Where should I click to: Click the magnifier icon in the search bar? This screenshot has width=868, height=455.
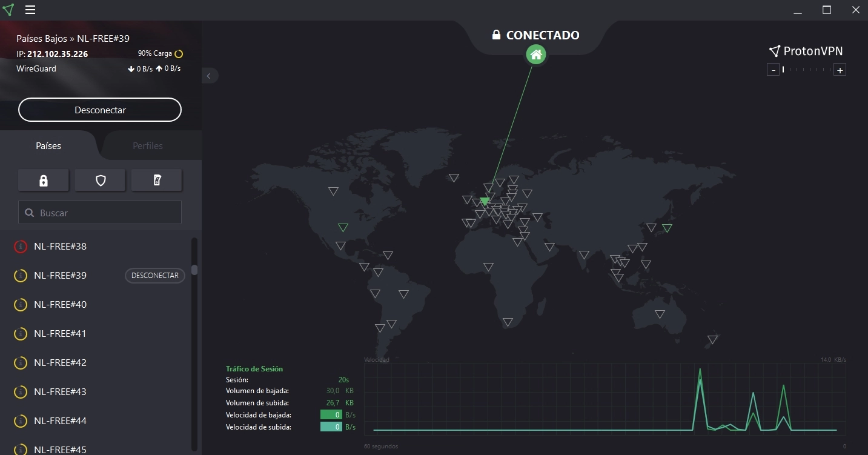coord(30,212)
